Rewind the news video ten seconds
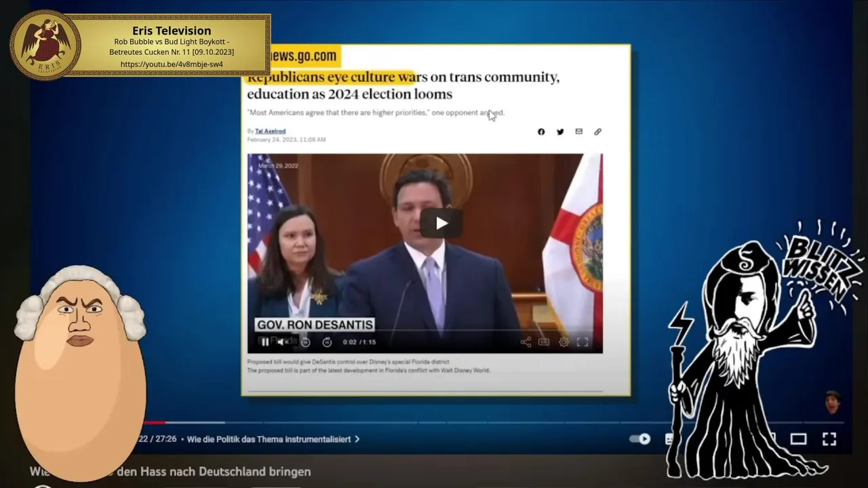Screen dimensions: 868x488 [306, 342]
